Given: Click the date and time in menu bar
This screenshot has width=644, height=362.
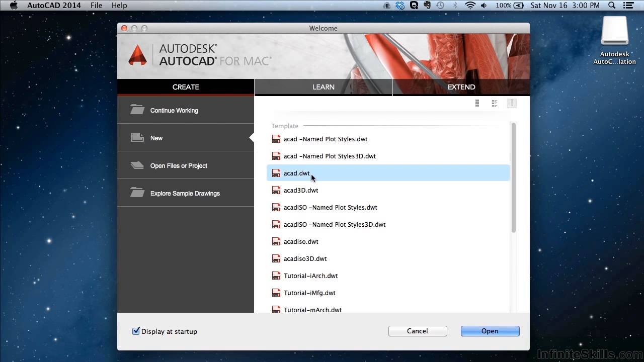Looking at the screenshot, I should (x=565, y=6).
